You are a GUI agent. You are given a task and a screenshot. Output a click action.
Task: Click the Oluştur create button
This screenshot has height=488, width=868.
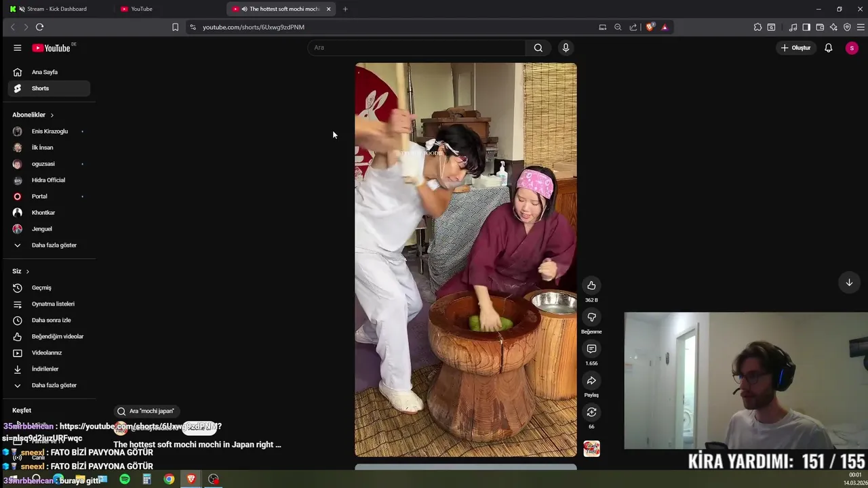click(795, 47)
